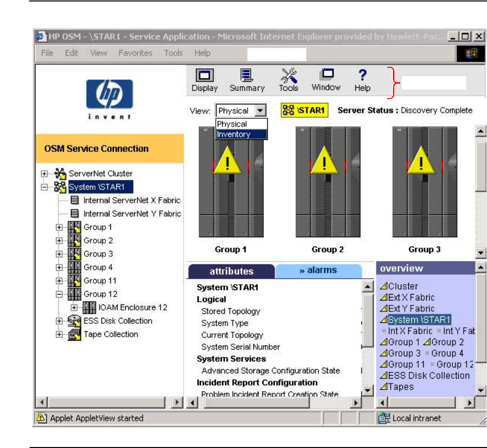Image resolution: width=487 pixels, height=448 pixels.
Task: Click Internal ServerNet X Fabric icon
Action: point(75,200)
